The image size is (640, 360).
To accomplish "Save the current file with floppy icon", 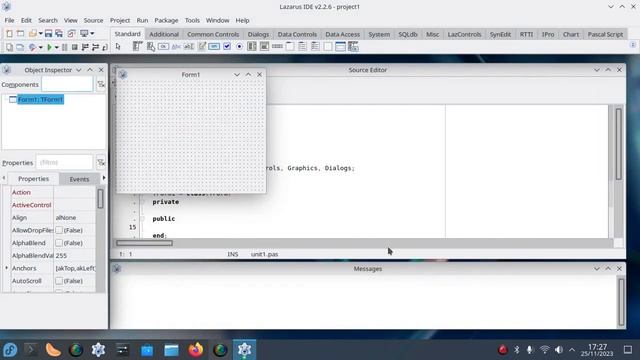I will point(48,33).
